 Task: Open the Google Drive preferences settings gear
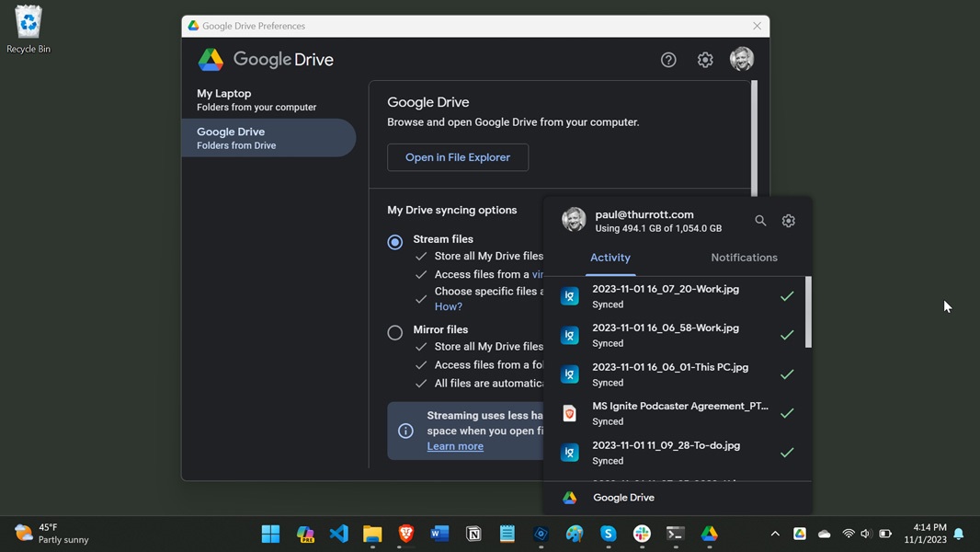click(705, 59)
